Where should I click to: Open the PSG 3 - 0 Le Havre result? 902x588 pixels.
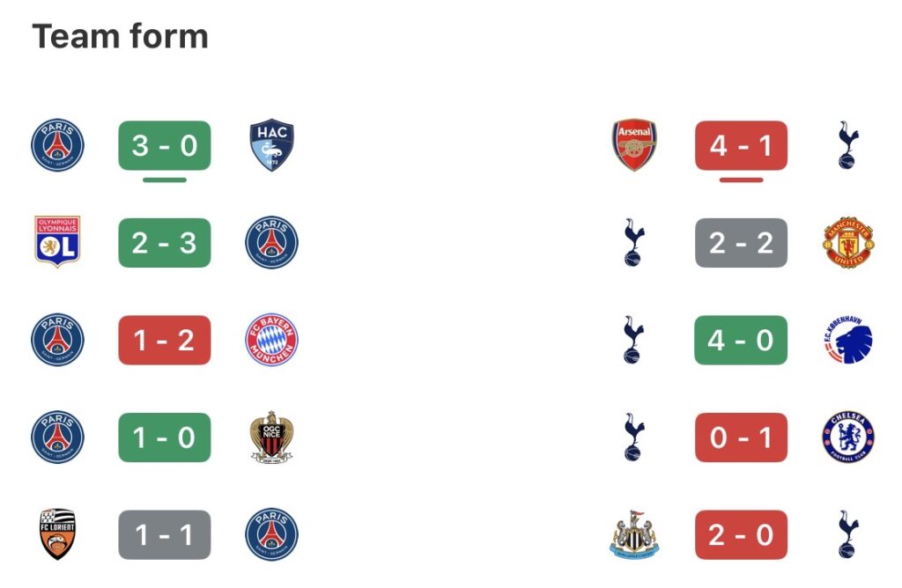[x=165, y=145]
